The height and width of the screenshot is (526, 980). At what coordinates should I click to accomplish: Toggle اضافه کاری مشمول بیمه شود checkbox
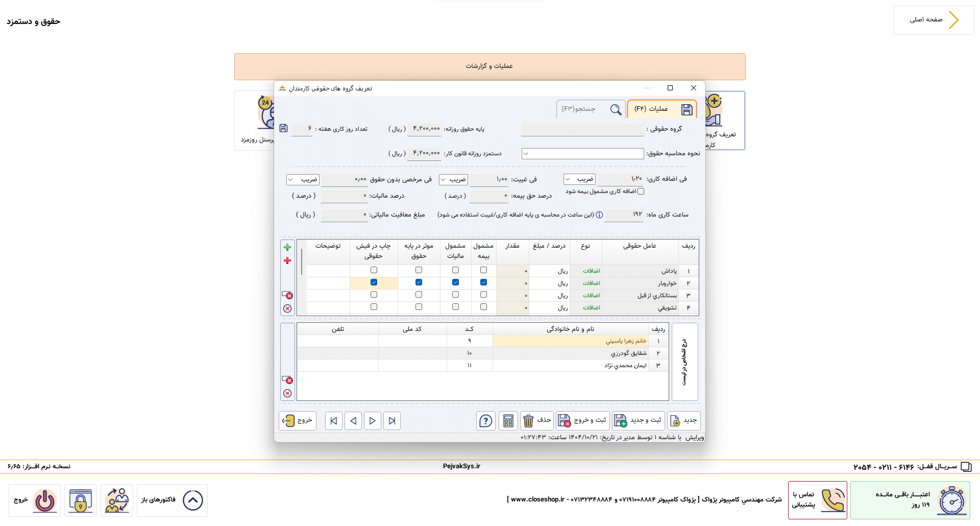pyautogui.click(x=641, y=192)
